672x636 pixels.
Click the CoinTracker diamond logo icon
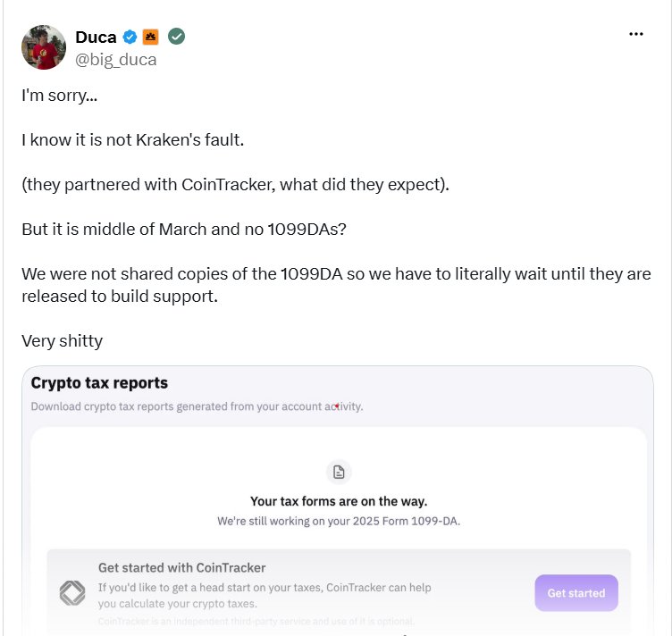click(72, 593)
